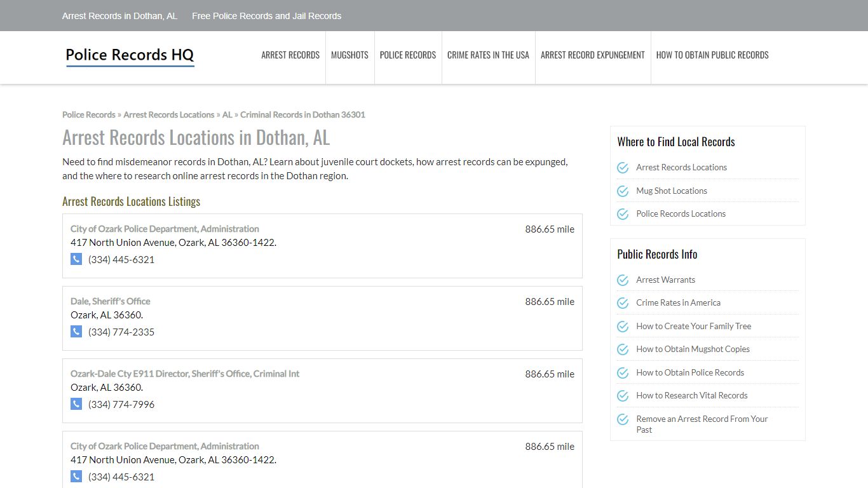Open Ozark-Dale Cty E911 Director listing
868x488 pixels.
tap(185, 374)
